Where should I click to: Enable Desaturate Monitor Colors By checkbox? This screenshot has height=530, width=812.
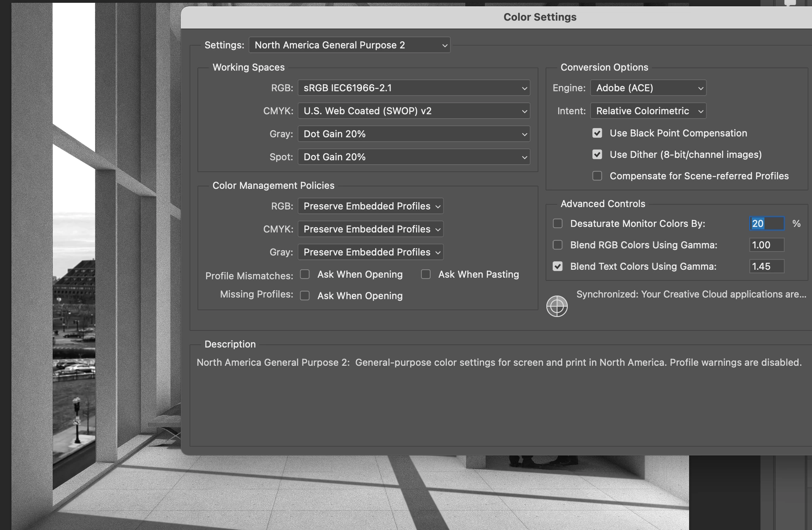[x=557, y=224]
